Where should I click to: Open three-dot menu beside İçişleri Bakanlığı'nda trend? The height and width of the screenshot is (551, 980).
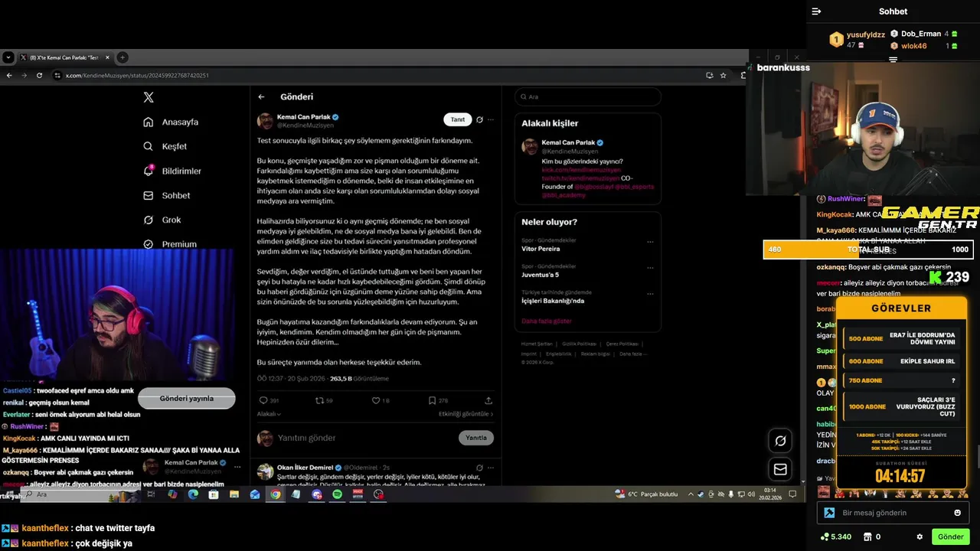point(650,294)
